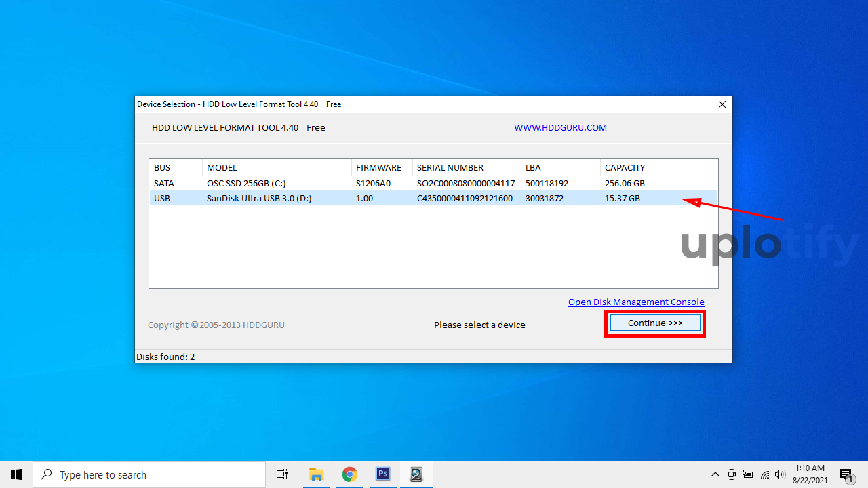Open Task View from the taskbar
Image resolution: width=868 pixels, height=488 pixels.
tap(282, 474)
